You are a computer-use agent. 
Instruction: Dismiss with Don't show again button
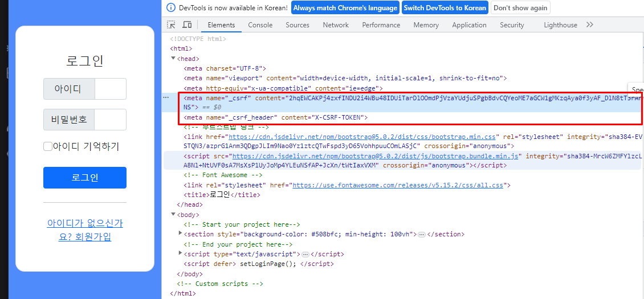520,8
